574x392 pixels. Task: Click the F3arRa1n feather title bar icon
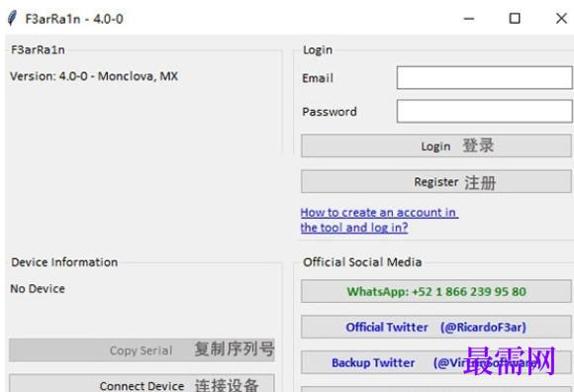point(12,18)
